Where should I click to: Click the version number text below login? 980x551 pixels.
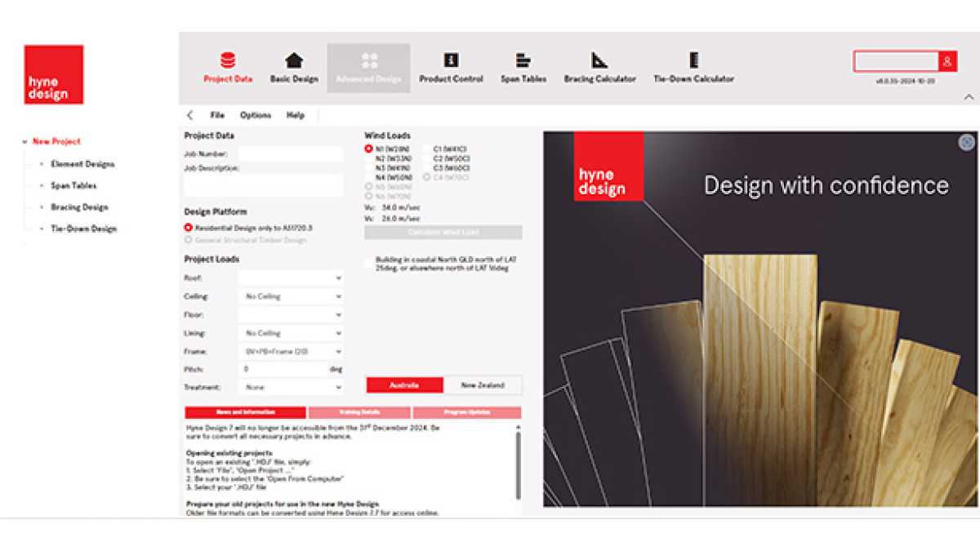(x=905, y=82)
